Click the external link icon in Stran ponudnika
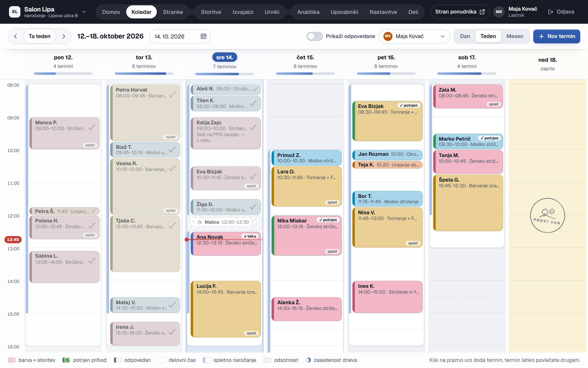 pos(482,12)
